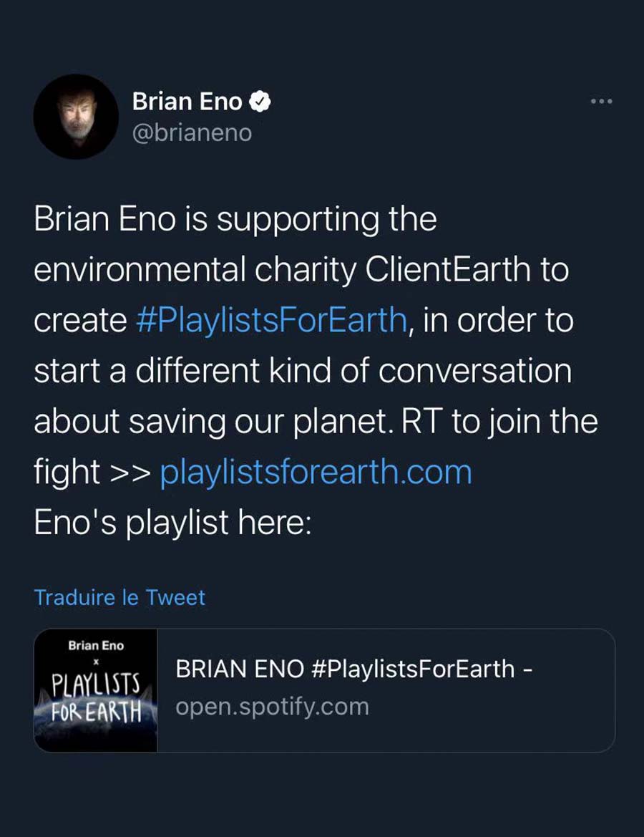Image resolution: width=644 pixels, height=837 pixels.
Task: Click the Brian Eno display name
Action: [187, 102]
